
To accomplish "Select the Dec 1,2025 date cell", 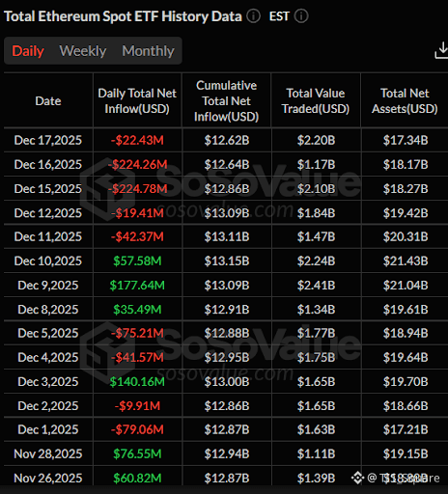I will 48,429.
